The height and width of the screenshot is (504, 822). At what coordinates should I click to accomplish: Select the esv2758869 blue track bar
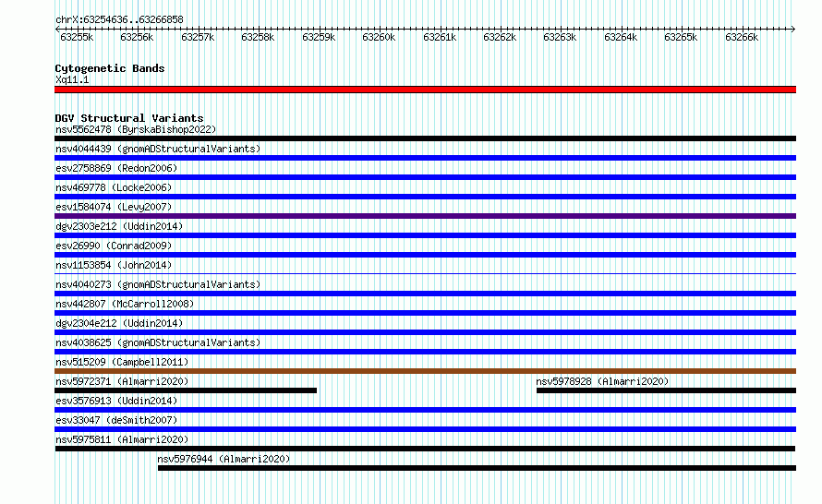pyautogui.click(x=425, y=177)
